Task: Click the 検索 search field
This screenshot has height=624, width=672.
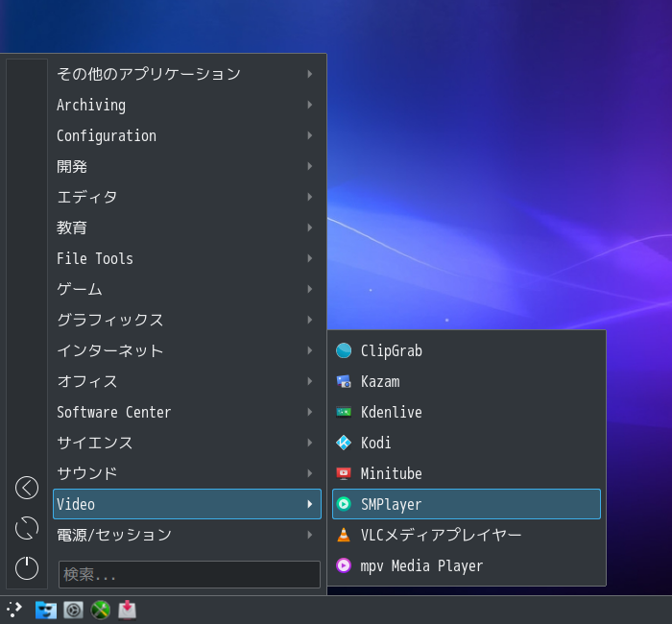Action: tap(189, 574)
